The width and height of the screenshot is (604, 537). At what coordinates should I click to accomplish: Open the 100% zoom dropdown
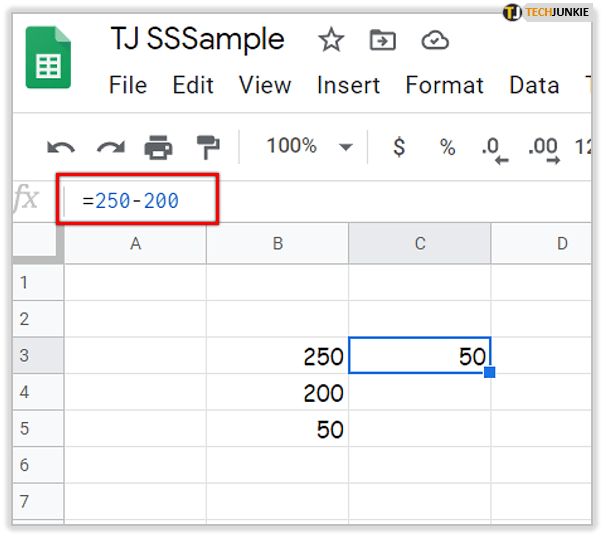point(308,147)
